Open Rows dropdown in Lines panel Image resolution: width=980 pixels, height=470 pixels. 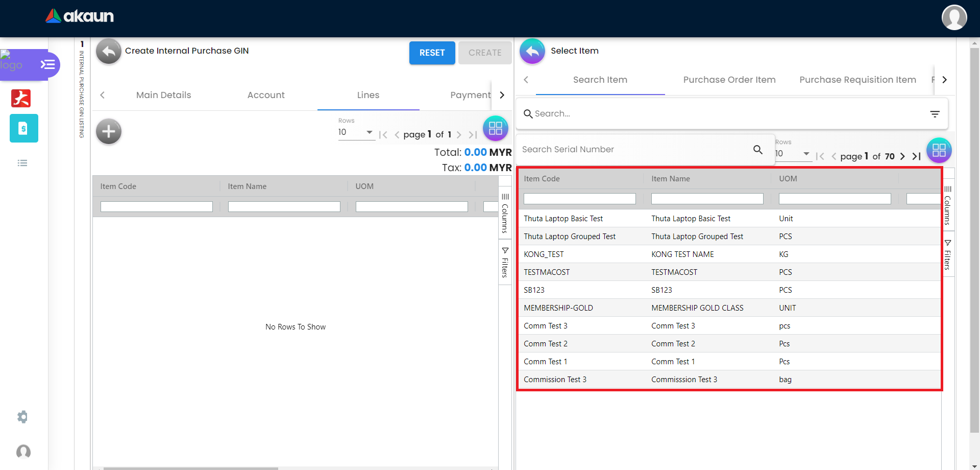click(x=356, y=132)
